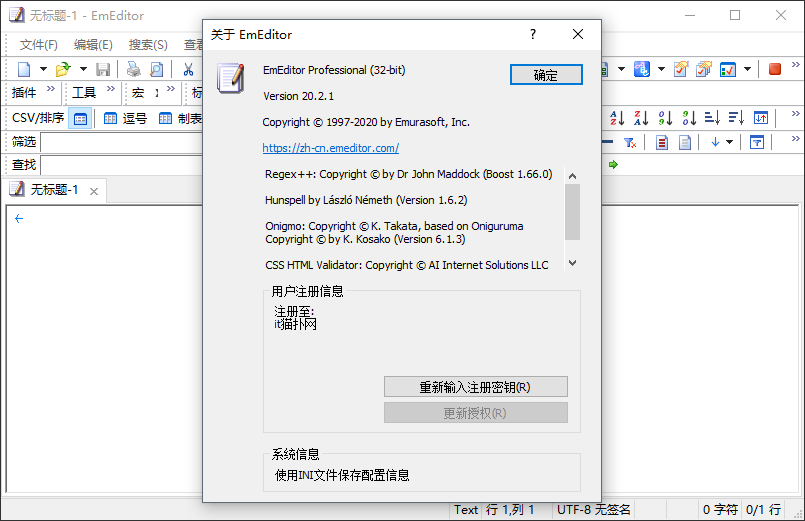The height and width of the screenshot is (521, 805).
Task: Open the 搜索(S) menu
Action: pos(148,45)
